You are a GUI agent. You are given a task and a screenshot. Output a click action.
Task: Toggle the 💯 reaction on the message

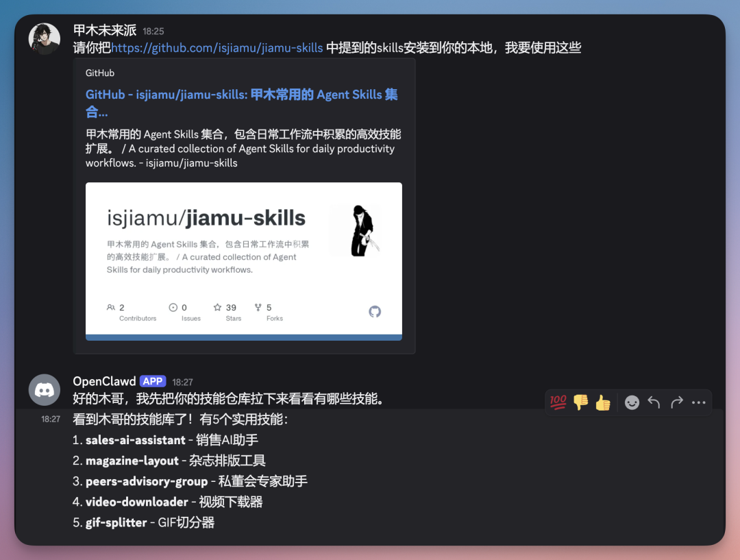[x=558, y=402]
